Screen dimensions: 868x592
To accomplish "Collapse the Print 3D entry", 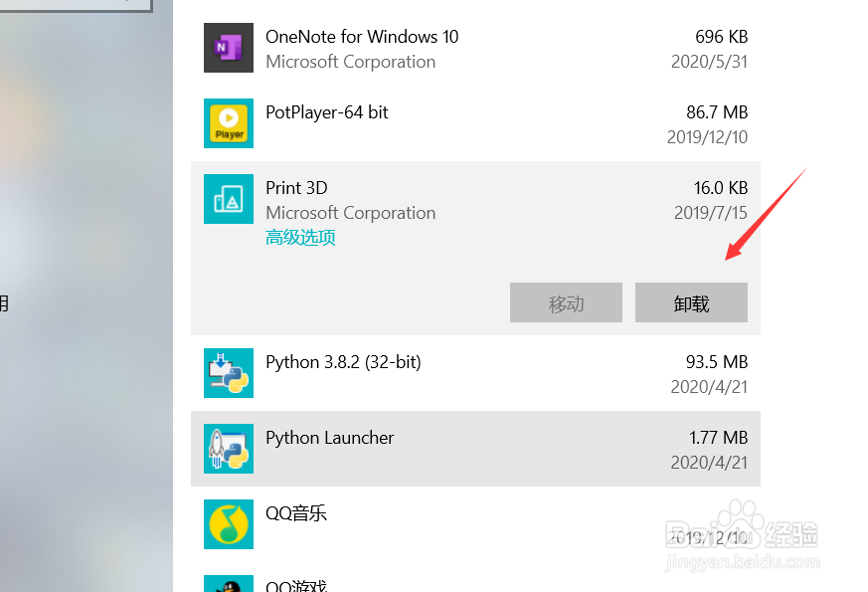I will [x=475, y=199].
